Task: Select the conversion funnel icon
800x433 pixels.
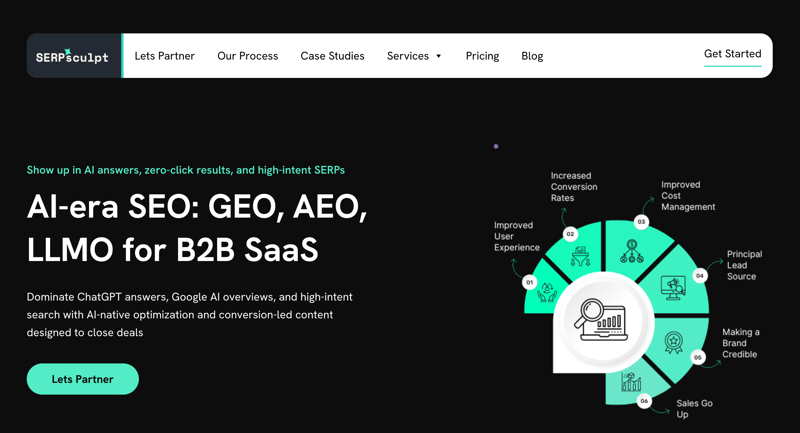Action: tap(580, 256)
